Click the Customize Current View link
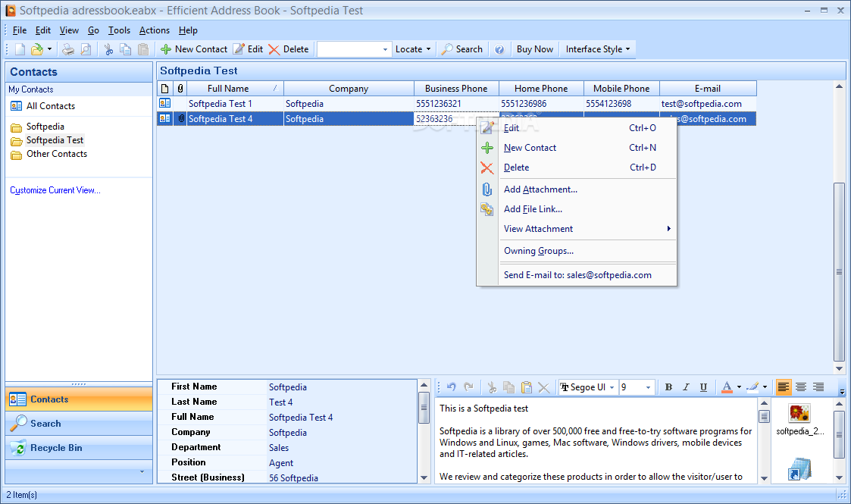The height and width of the screenshot is (504, 851). [x=55, y=190]
